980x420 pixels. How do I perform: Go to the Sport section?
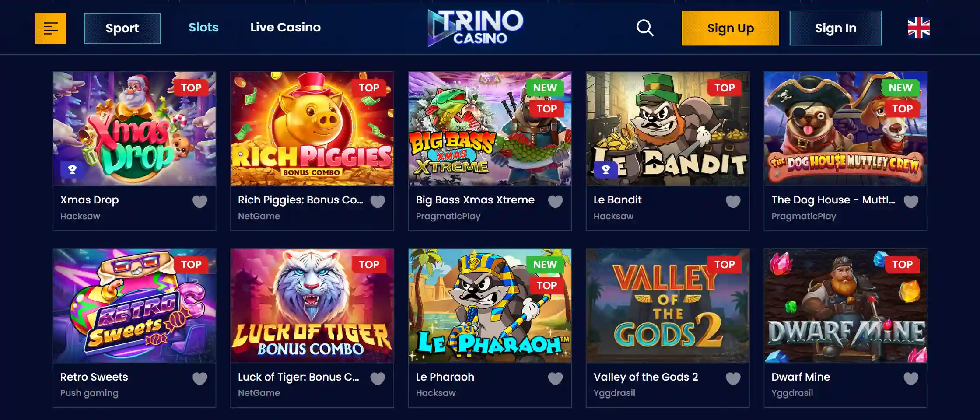122,28
